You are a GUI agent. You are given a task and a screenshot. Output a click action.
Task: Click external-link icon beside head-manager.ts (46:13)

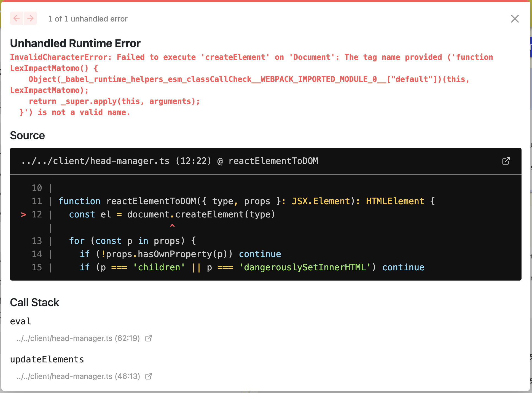pos(149,376)
